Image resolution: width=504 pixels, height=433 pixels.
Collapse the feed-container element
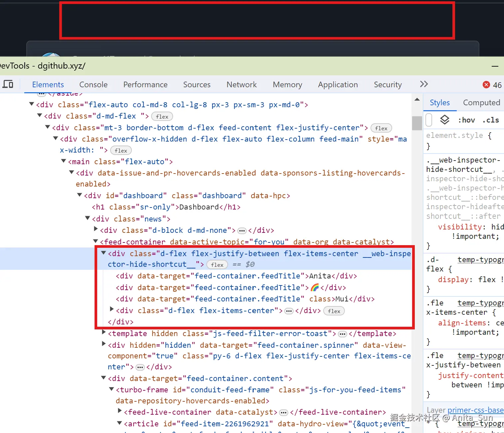click(96, 241)
